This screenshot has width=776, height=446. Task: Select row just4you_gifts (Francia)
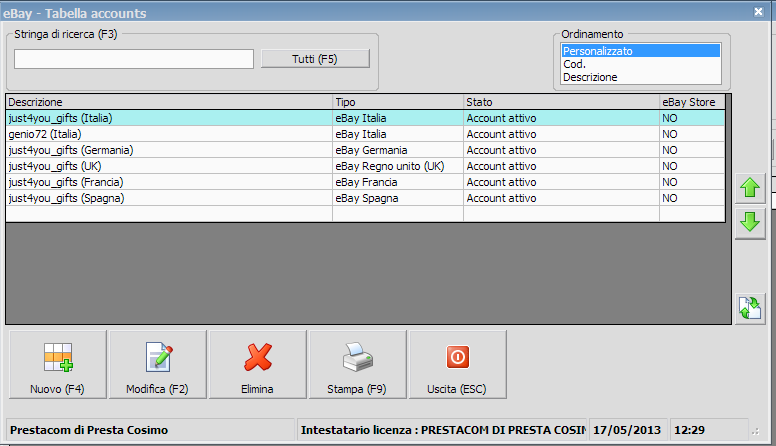pos(365,182)
